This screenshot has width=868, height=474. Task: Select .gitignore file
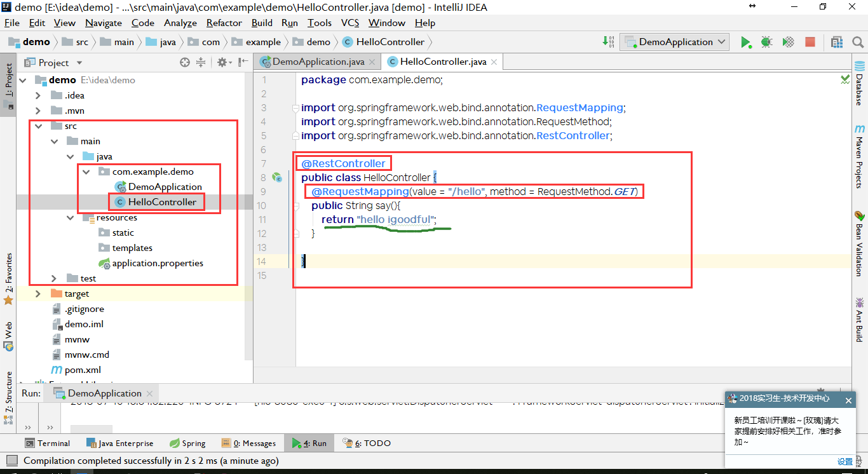click(x=77, y=309)
